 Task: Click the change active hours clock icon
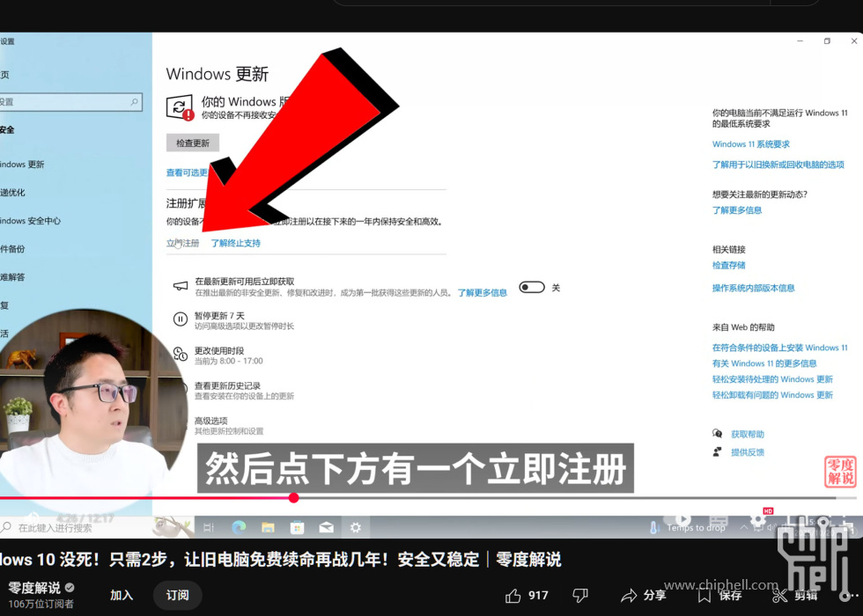tap(181, 355)
